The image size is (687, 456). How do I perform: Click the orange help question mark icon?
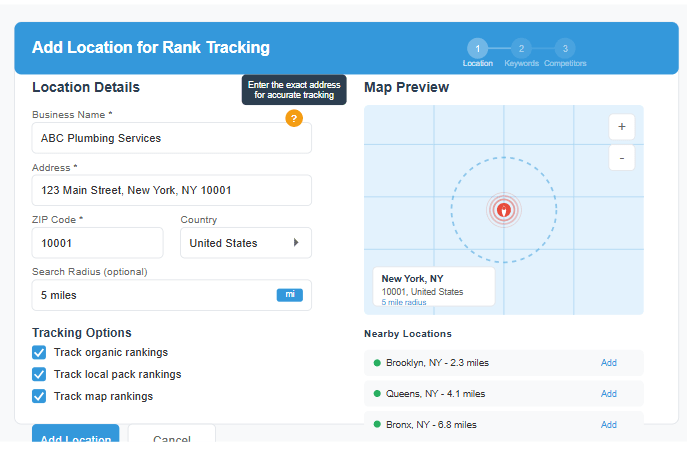[x=293, y=118]
